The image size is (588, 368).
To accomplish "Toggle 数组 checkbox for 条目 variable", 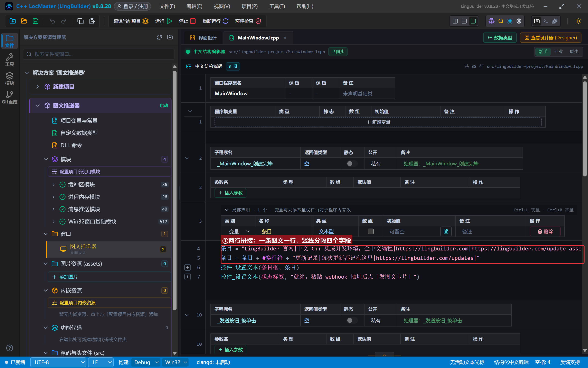I will click(371, 231).
